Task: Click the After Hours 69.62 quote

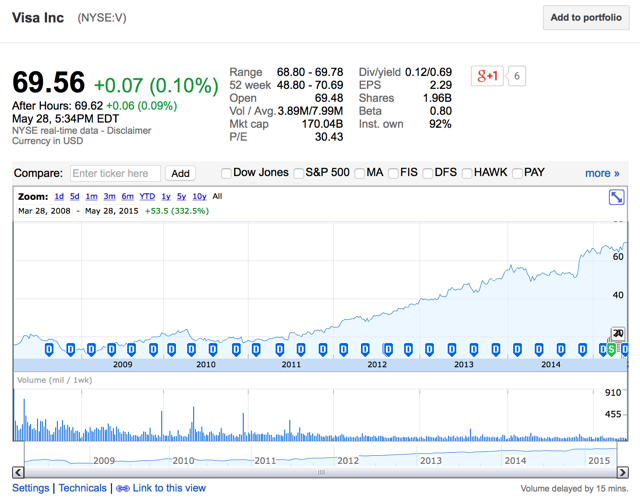Action: click(94, 106)
